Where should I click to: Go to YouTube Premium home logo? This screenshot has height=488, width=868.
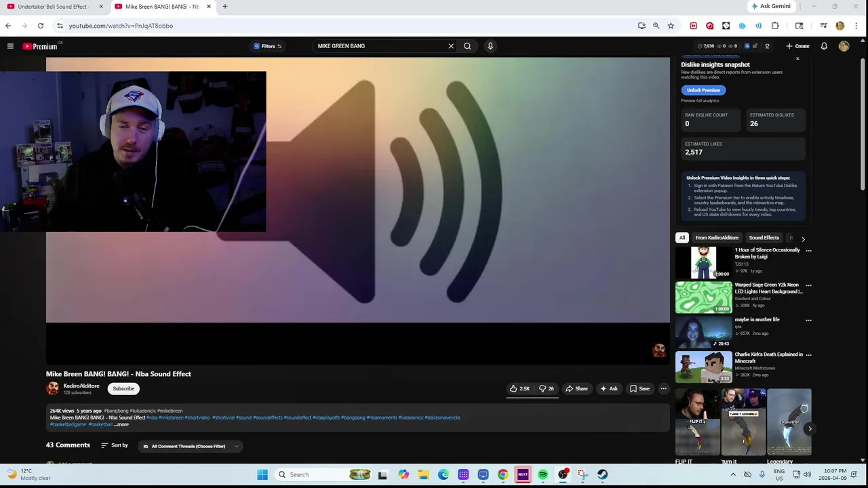(41, 46)
